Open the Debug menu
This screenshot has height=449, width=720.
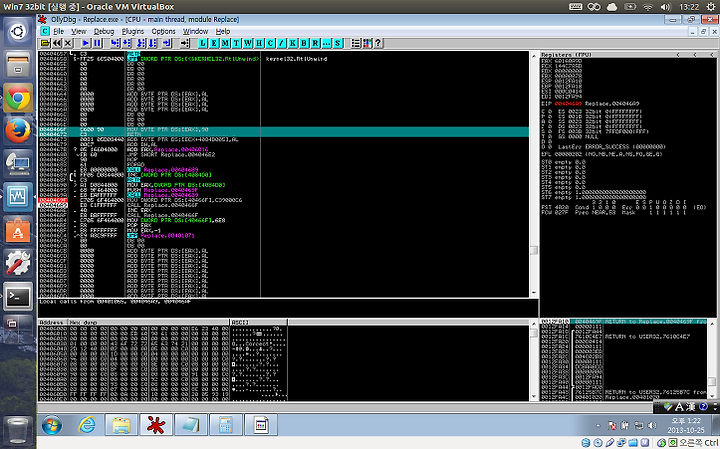click(104, 31)
